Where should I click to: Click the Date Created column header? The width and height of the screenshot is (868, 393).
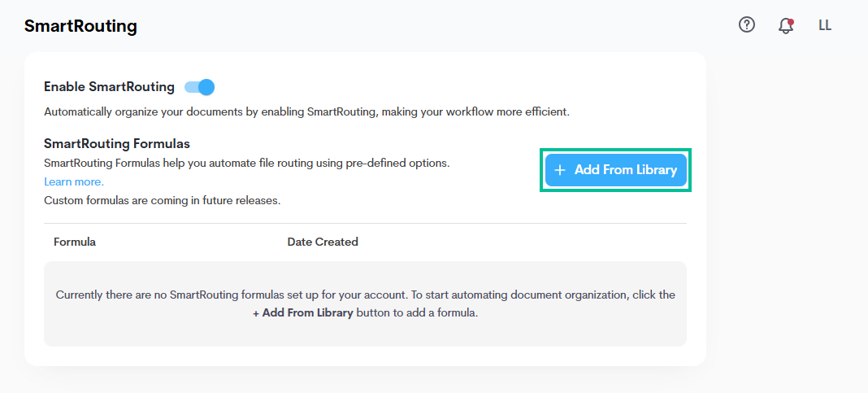323,242
